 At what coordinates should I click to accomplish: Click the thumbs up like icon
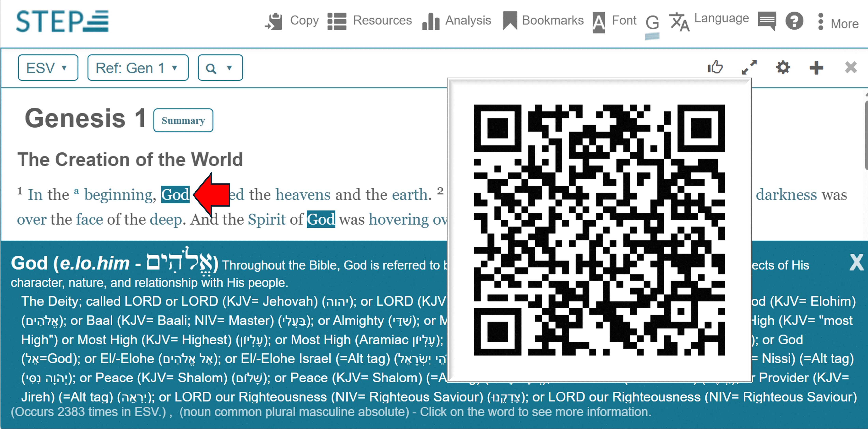(715, 67)
